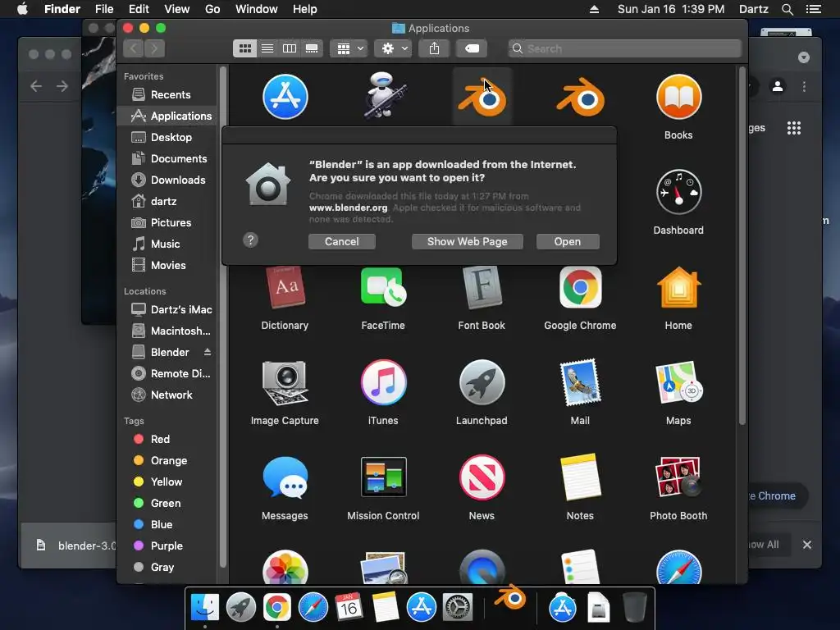Open the View menu

(177, 9)
